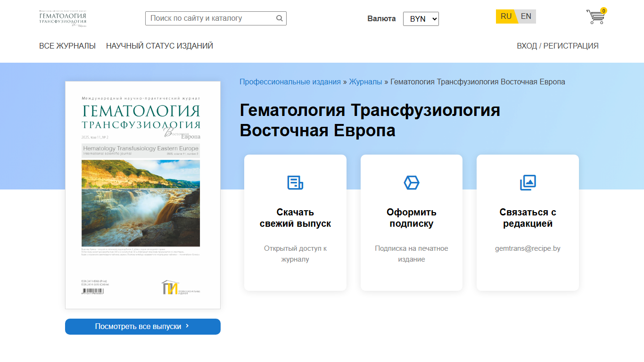Click the Профессиональные издания breadcrumb

tap(290, 82)
